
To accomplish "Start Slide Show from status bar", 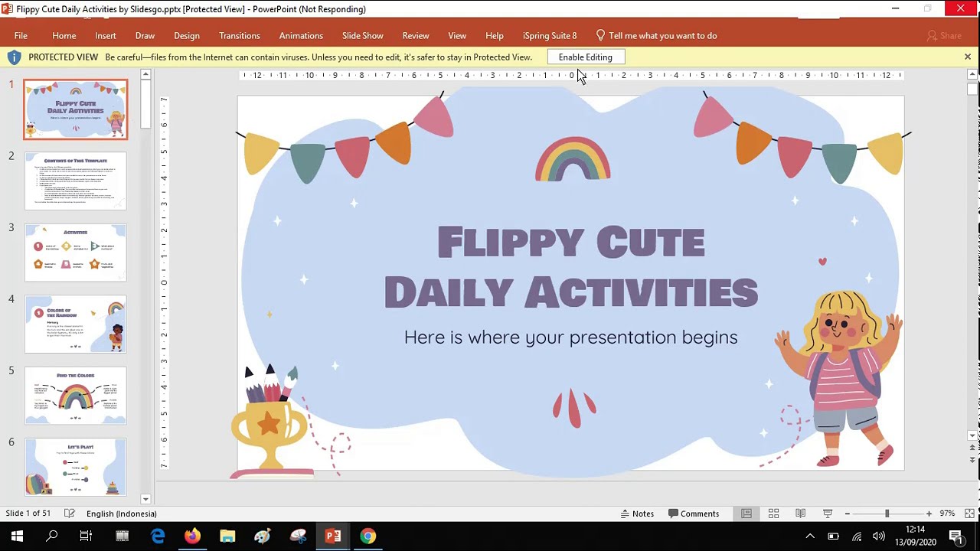I will pyautogui.click(x=828, y=514).
